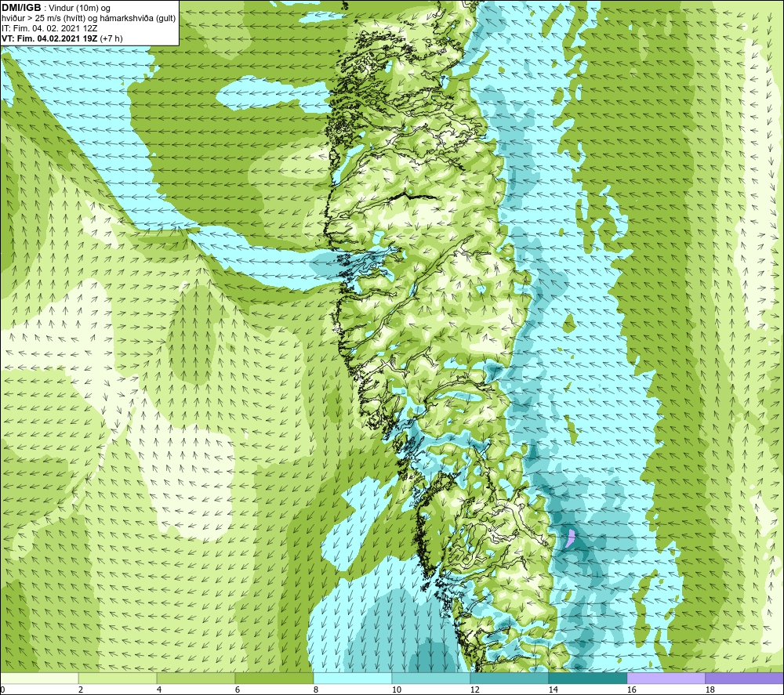Image resolution: width=784 pixels, height=695 pixels.
Task: Choose the 6–8 m/s dark green swatch
Action: (274, 678)
